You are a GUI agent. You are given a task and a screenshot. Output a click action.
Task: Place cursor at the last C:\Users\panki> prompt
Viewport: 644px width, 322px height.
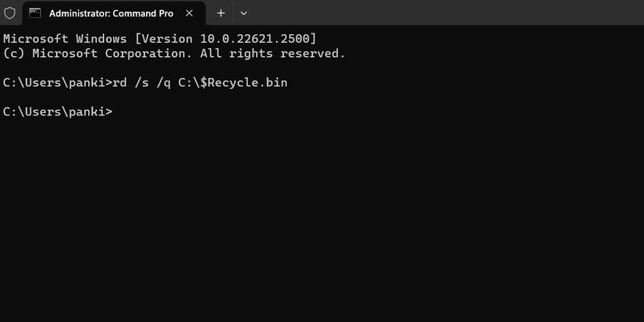[117, 111]
